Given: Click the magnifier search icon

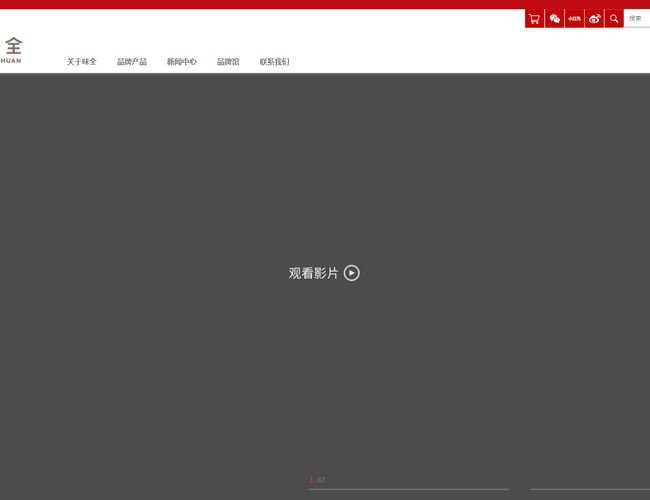Looking at the screenshot, I should [614, 19].
